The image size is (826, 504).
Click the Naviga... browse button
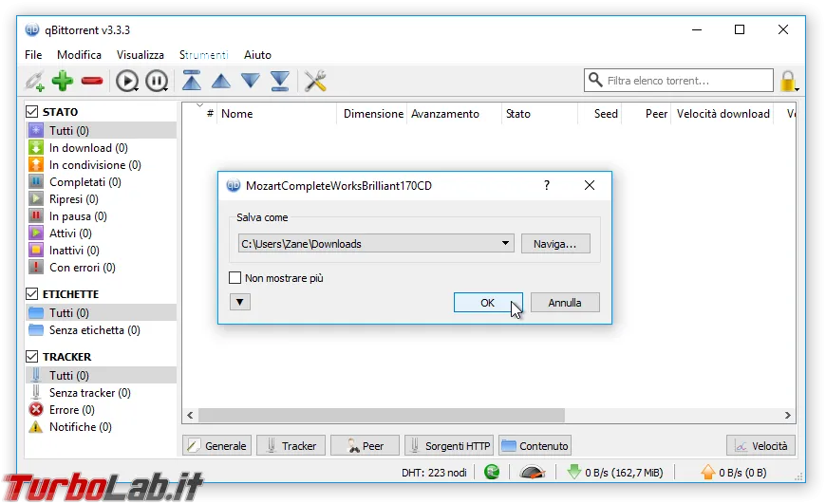555,243
